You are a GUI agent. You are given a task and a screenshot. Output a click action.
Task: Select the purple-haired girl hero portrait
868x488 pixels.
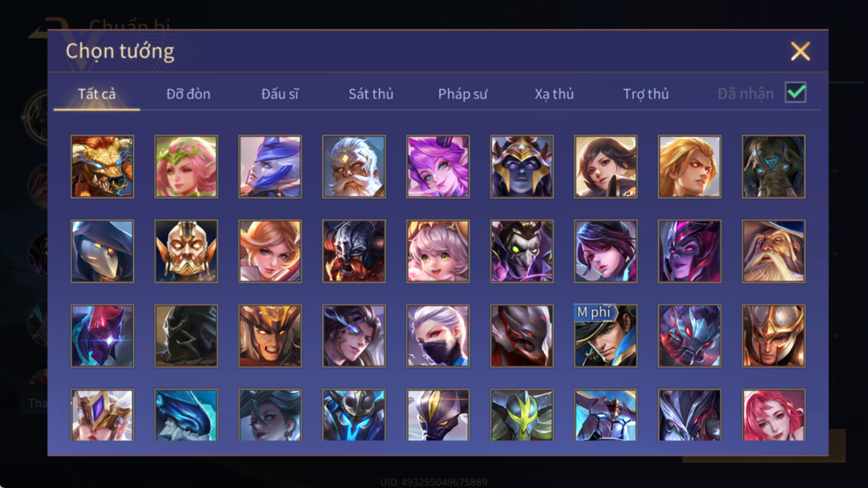[x=438, y=167]
